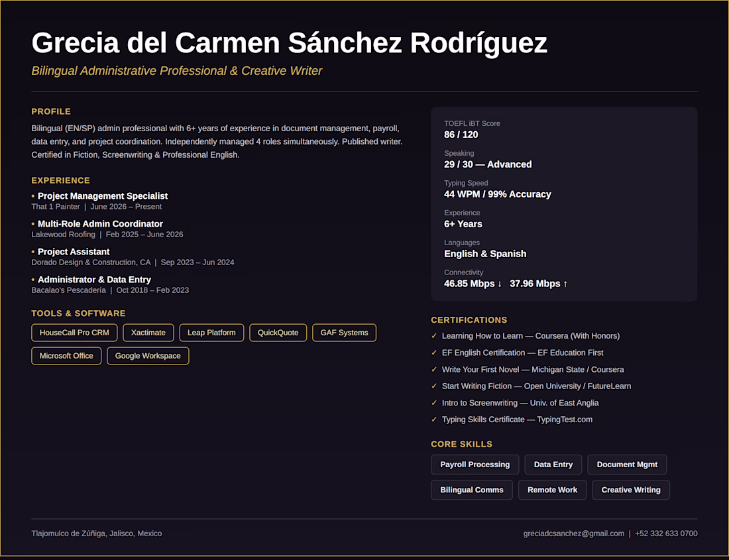Select the Project Assistant job title
The width and height of the screenshot is (729, 560).
click(x=74, y=252)
